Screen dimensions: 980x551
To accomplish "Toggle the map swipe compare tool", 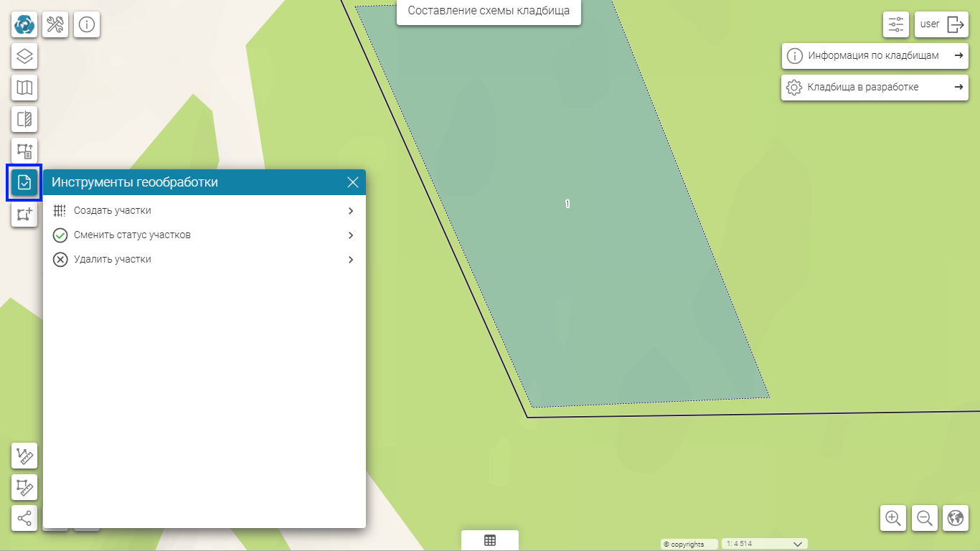I will tap(24, 119).
